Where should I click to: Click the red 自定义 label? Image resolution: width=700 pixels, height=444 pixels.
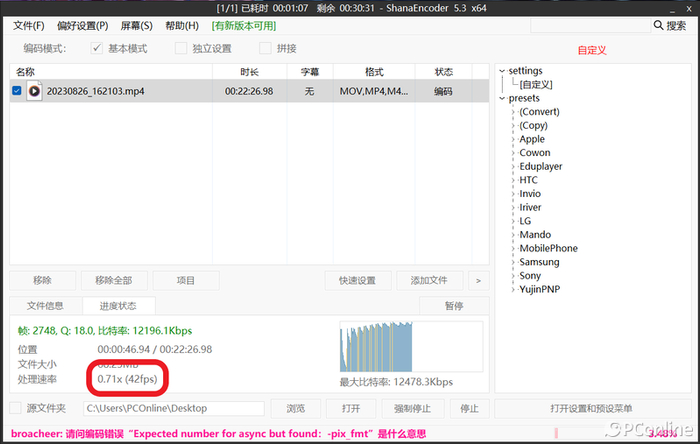point(592,50)
